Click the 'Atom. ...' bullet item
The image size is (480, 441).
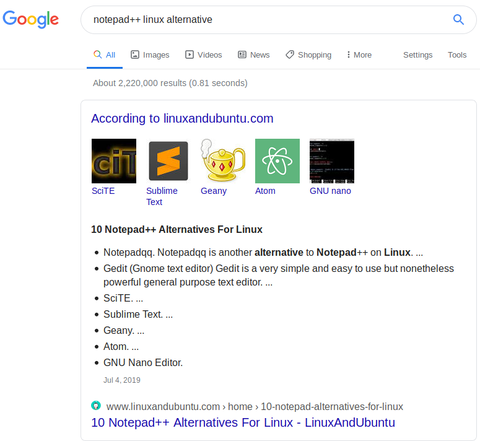click(x=121, y=346)
